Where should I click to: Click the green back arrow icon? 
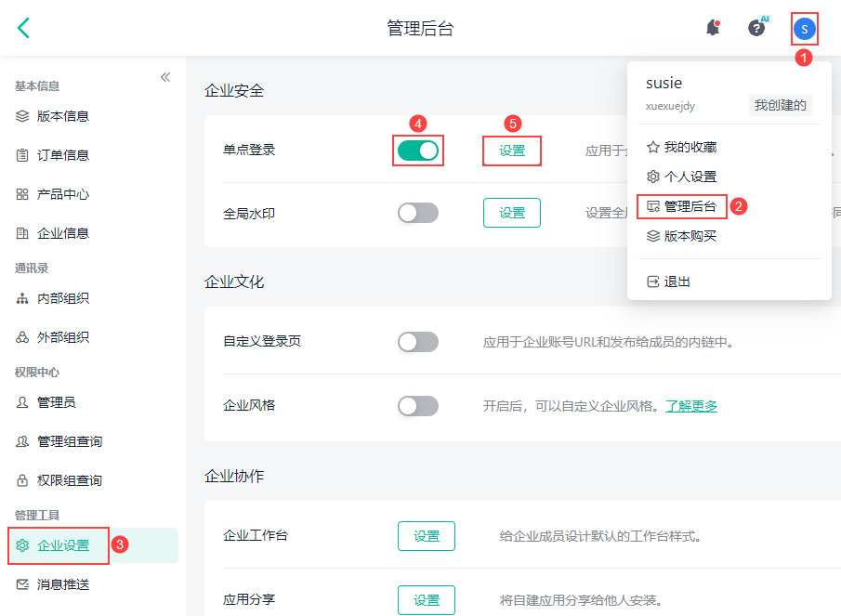click(24, 28)
